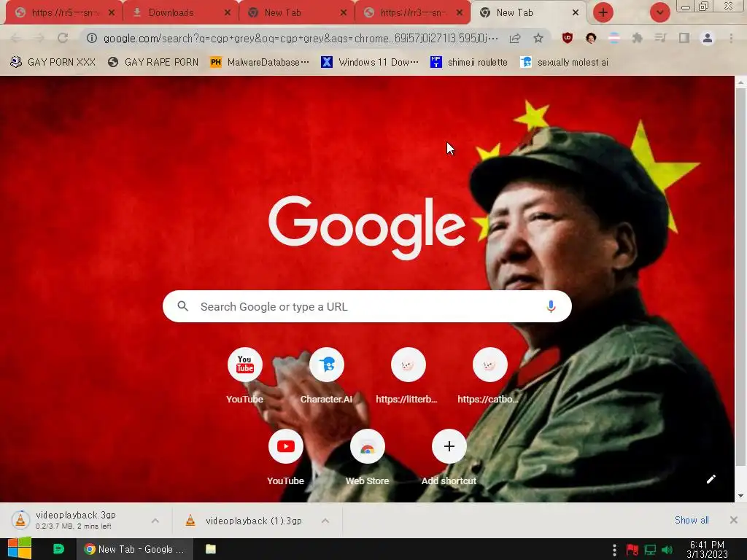The height and width of the screenshot is (560, 747).
Task: Click Show all downloads
Action: [x=692, y=520]
